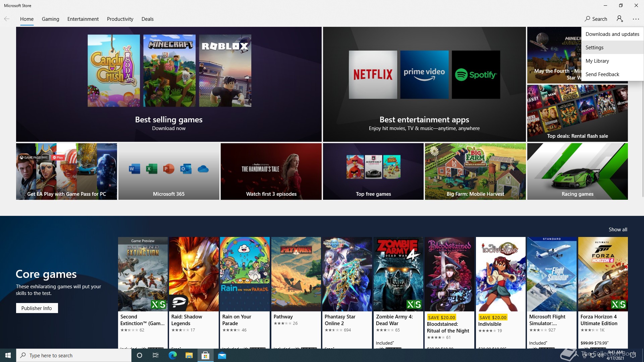
Task: Select My Library menu item
Action: click(x=612, y=61)
